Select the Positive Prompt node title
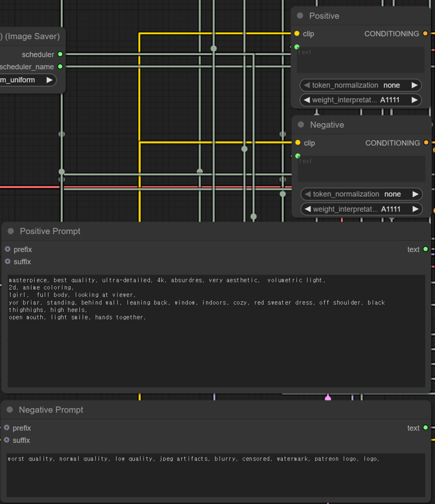The image size is (435, 504). coord(50,231)
